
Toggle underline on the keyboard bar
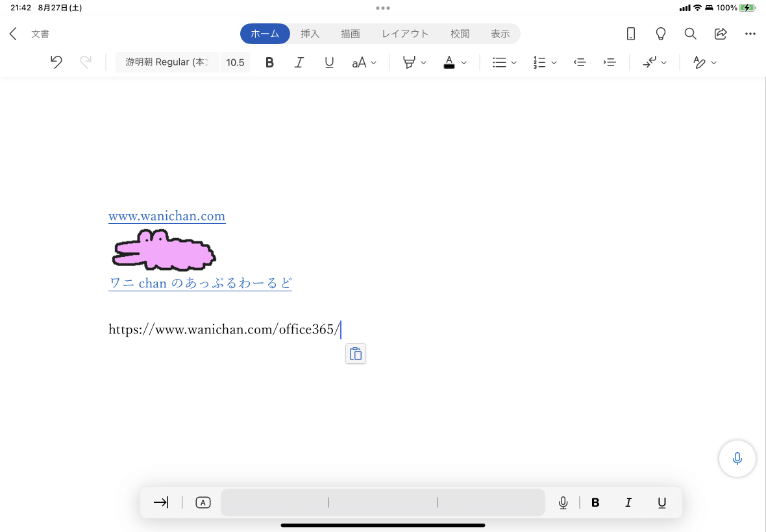click(661, 503)
